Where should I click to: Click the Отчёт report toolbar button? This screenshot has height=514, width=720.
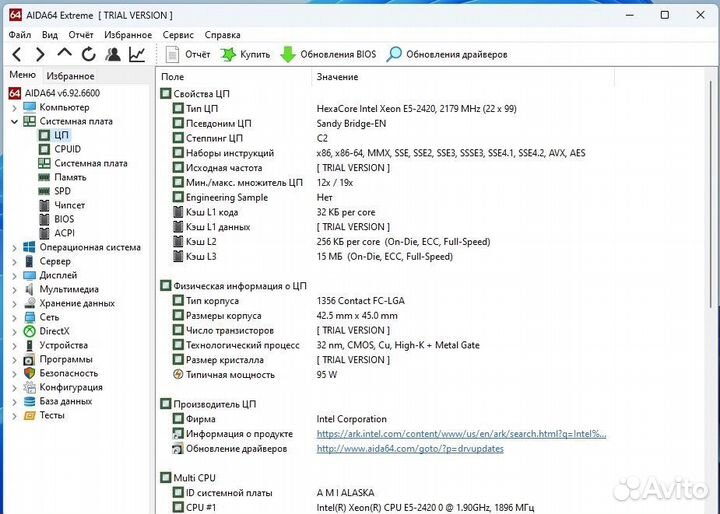coord(188,55)
